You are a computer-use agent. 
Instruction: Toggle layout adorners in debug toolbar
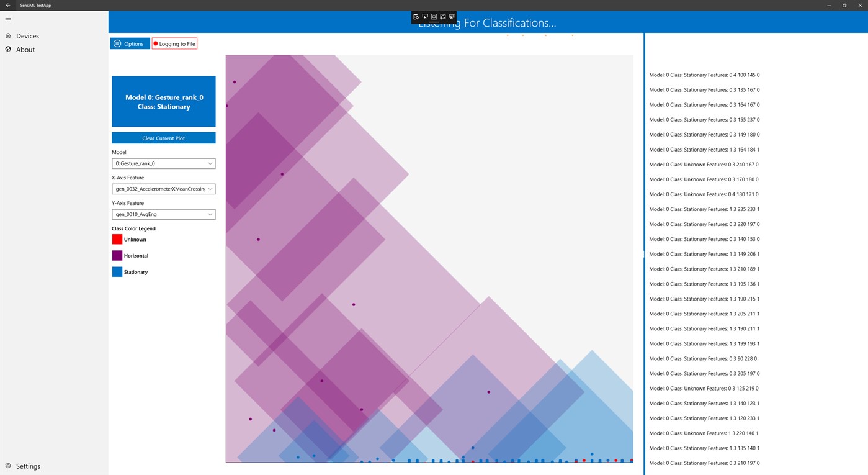pos(434,17)
